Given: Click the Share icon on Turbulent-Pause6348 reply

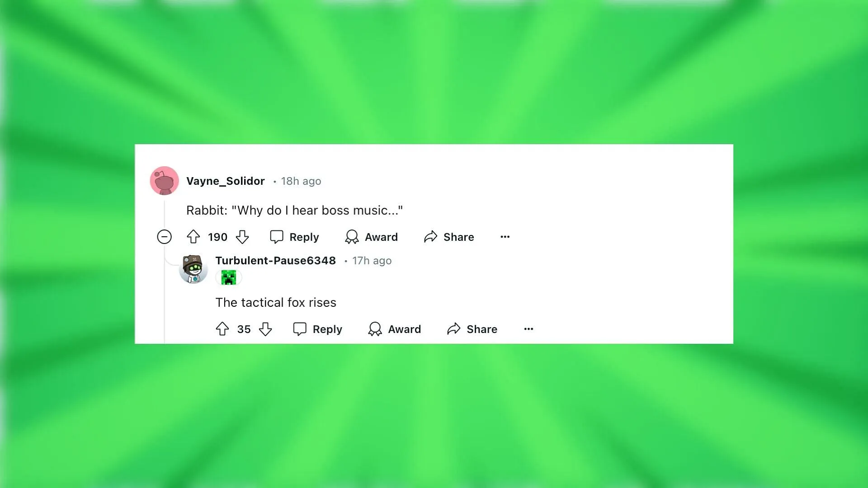Looking at the screenshot, I should [x=454, y=329].
